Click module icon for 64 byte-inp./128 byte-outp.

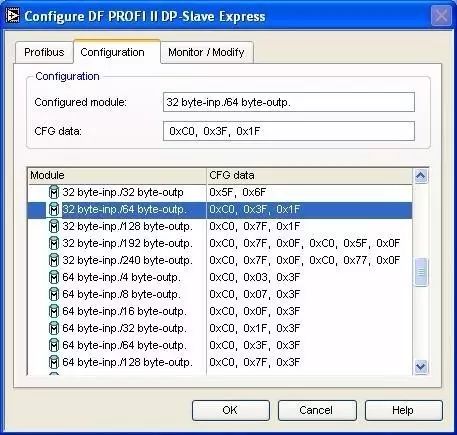pyautogui.click(x=54, y=362)
